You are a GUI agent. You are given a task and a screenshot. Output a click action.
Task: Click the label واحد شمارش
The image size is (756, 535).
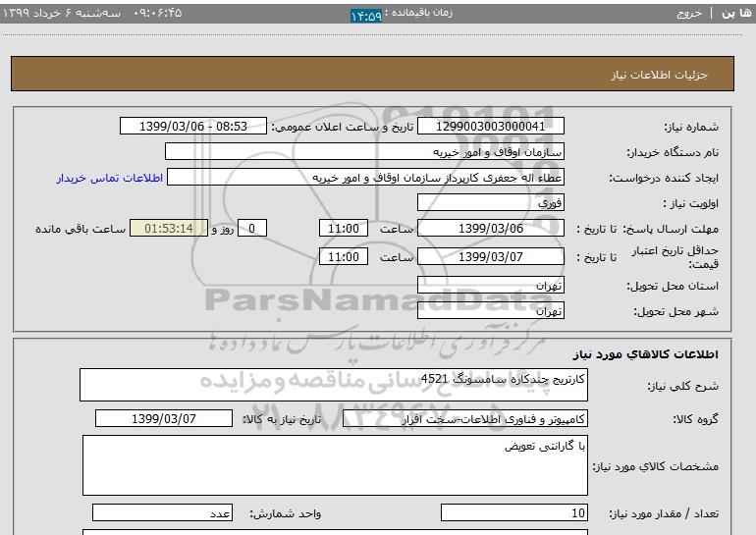286,513
